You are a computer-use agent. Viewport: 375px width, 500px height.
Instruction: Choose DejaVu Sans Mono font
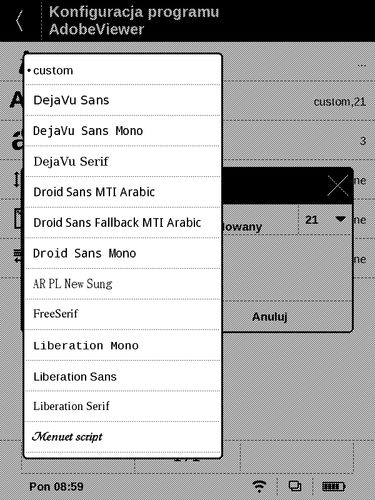coord(123,131)
